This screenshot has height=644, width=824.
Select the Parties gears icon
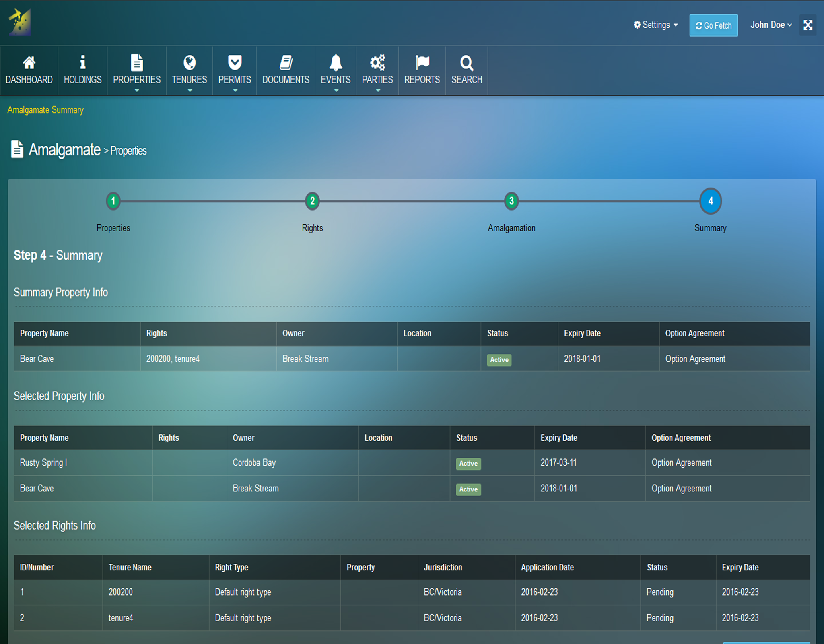[377, 62]
